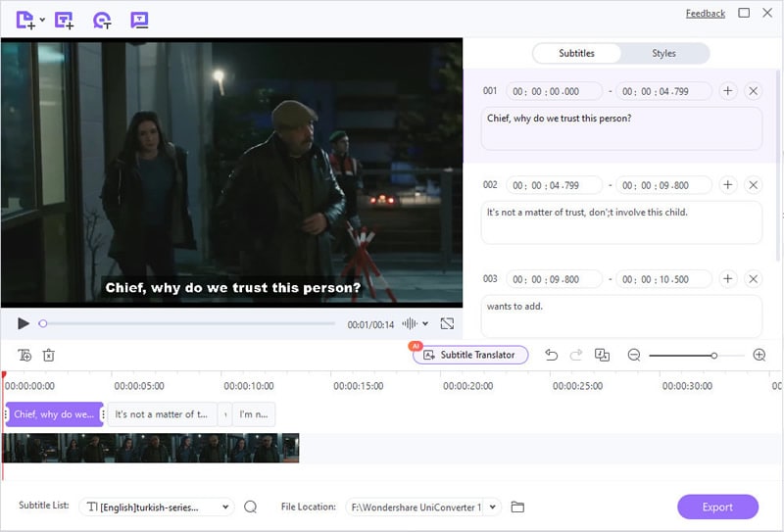Image resolution: width=784 pixels, height=532 pixels.
Task: Switch to the Styles tab
Action: tap(663, 54)
